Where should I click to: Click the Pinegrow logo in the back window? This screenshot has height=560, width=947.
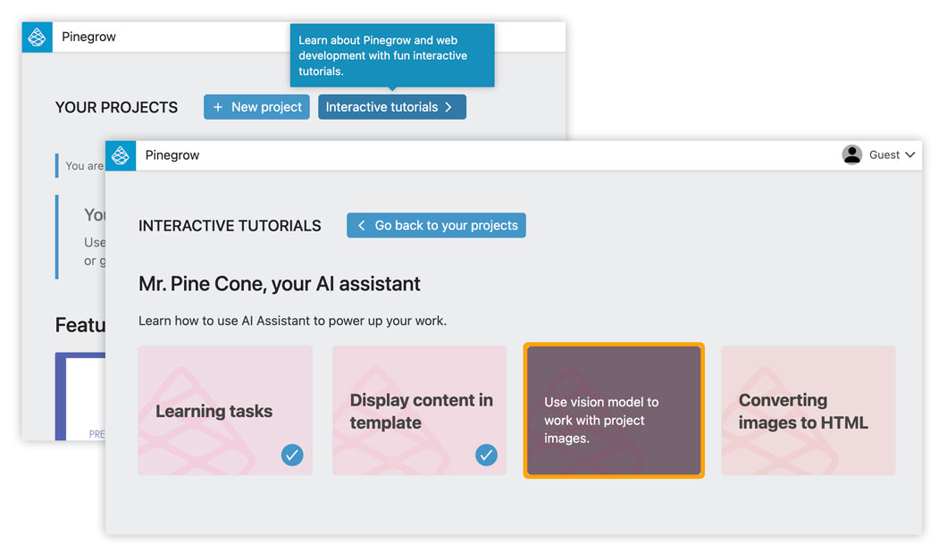coord(37,37)
